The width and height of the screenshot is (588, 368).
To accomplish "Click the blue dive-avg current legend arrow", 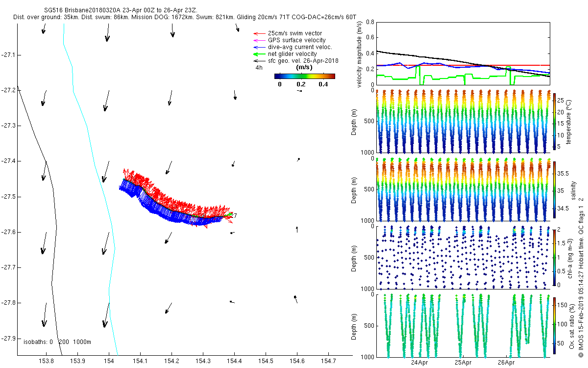I will coord(259,47).
